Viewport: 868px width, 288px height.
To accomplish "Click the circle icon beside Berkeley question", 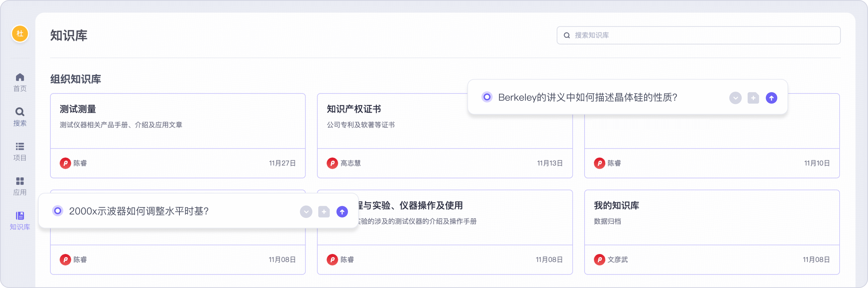I will click(x=487, y=97).
